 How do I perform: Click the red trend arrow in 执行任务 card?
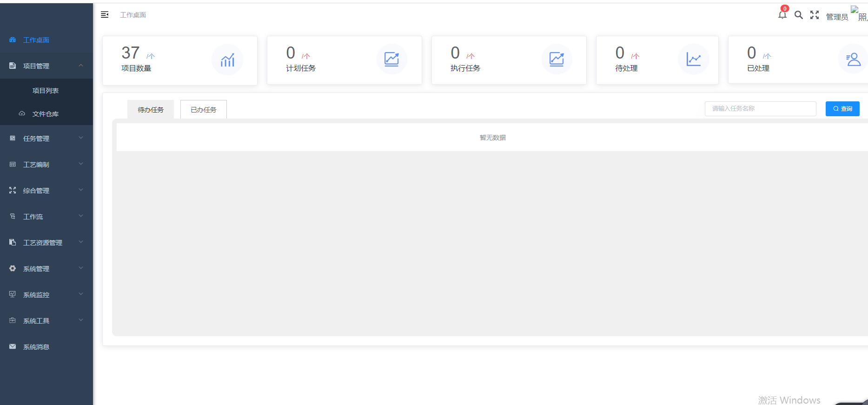coord(470,56)
